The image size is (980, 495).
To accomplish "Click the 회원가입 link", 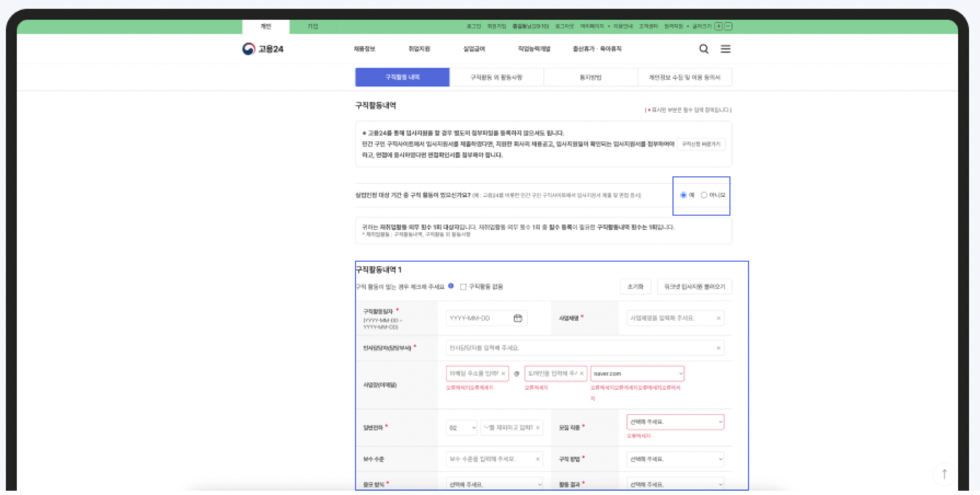I will (496, 26).
